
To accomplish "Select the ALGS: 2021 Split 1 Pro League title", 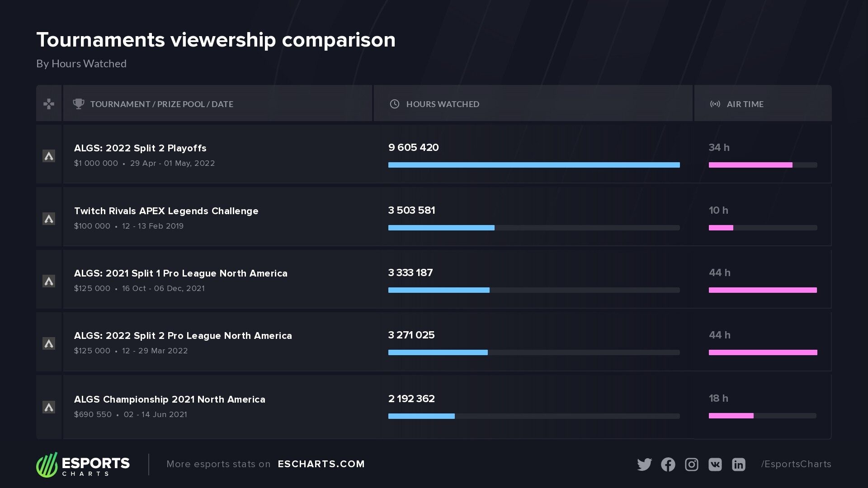I will click(x=180, y=273).
